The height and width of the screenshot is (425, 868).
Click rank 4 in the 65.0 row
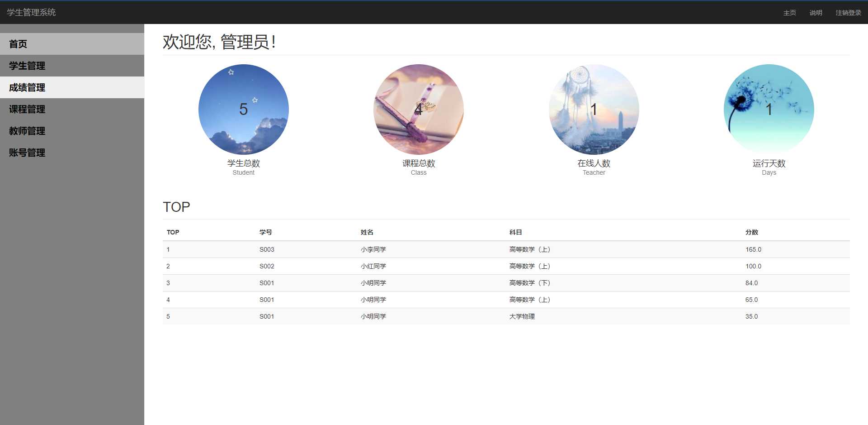(168, 300)
